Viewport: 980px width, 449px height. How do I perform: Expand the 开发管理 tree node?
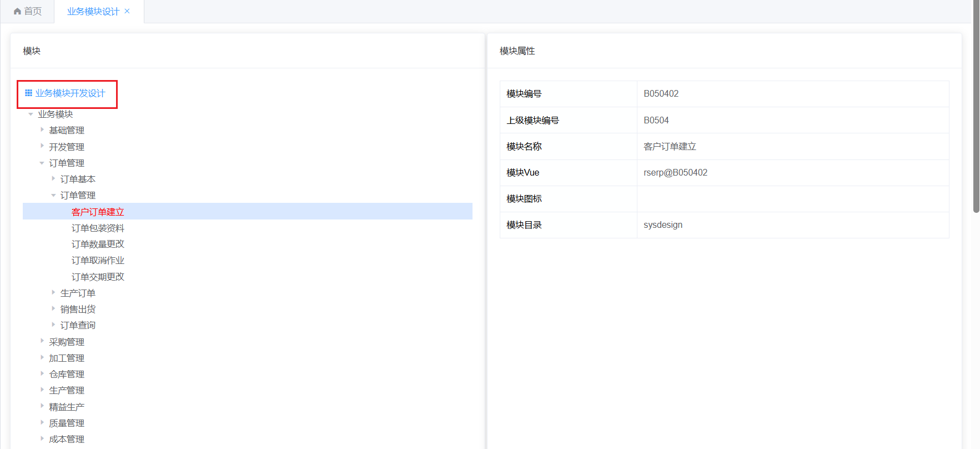(x=42, y=146)
